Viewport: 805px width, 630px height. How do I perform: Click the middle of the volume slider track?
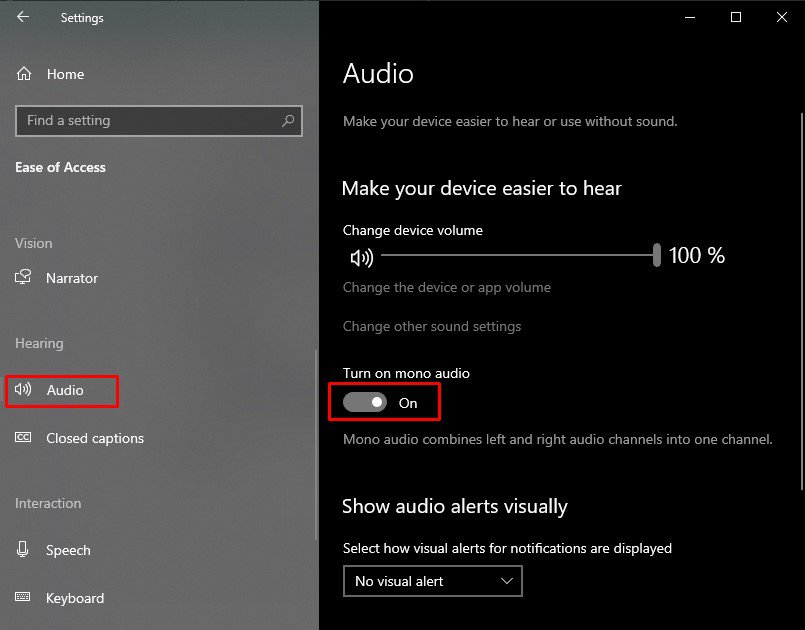coord(517,255)
